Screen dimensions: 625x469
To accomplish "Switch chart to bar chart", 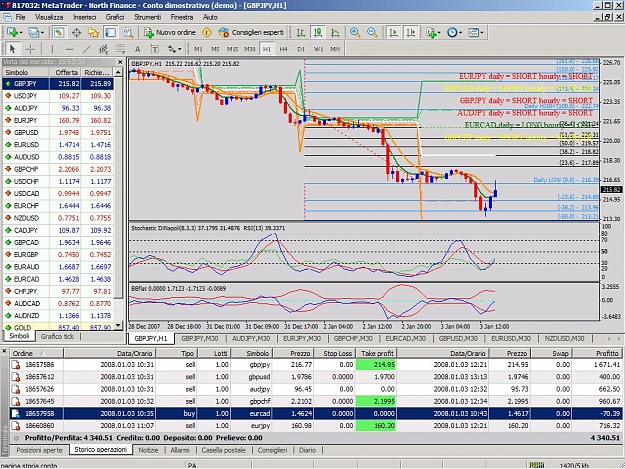I will (301, 32).
